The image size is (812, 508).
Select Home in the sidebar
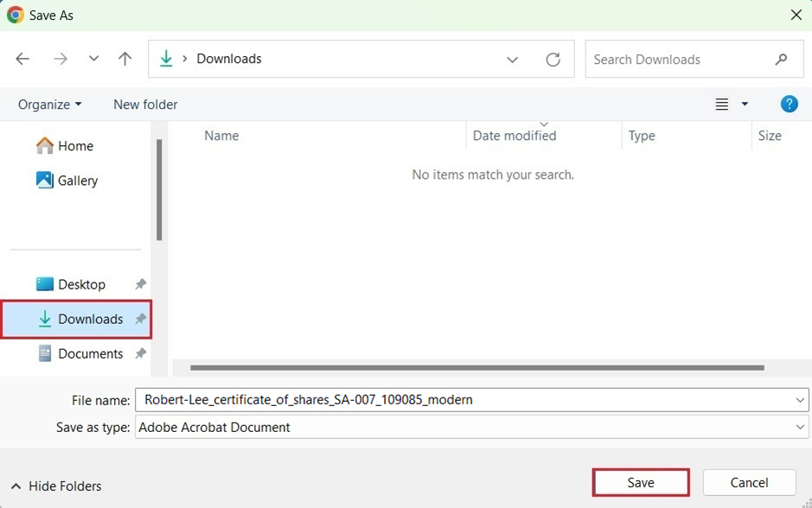point(74,145)
